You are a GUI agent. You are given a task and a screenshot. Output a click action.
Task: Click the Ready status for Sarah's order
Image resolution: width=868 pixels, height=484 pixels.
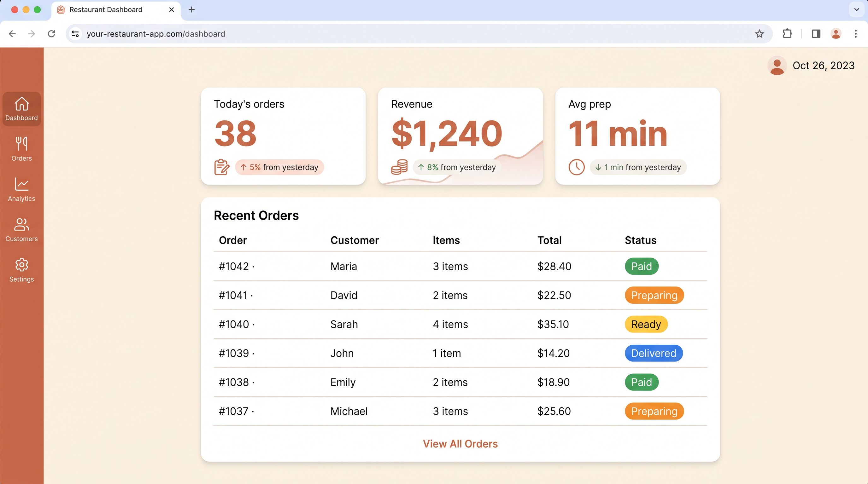[646, 324]
